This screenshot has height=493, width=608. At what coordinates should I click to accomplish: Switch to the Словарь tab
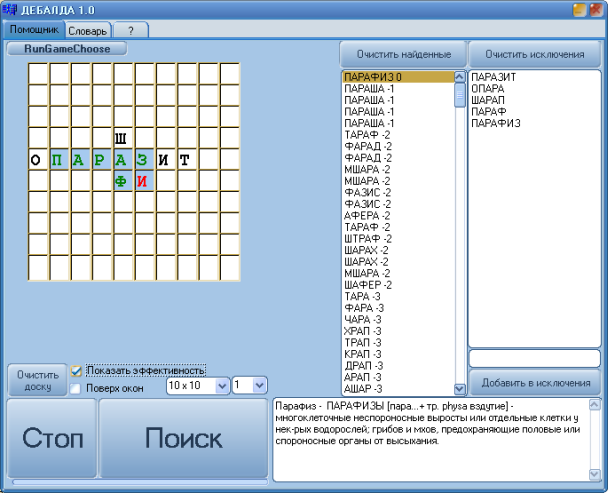click(88, 31)
